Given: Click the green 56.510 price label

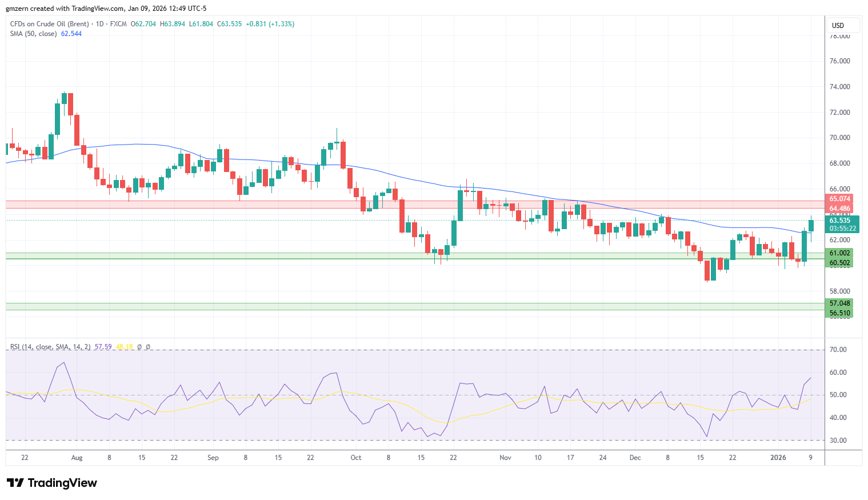Looking at the screenshot, I should [840, 313].
